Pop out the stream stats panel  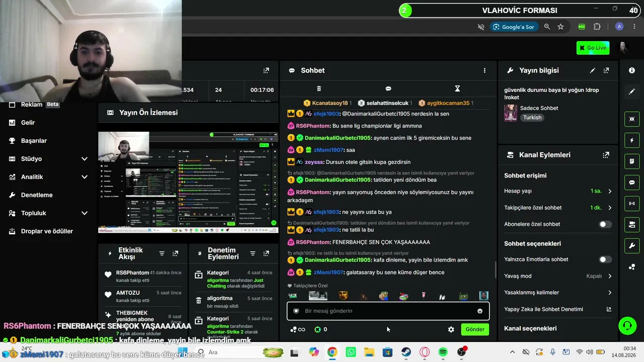[x=266, y=71]
